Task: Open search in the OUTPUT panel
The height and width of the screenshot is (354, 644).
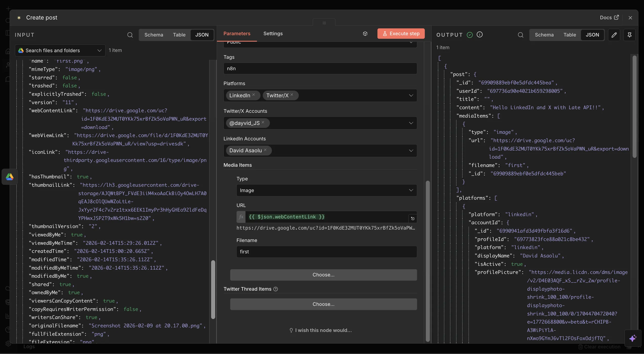Action: click(x=520, y=35)
